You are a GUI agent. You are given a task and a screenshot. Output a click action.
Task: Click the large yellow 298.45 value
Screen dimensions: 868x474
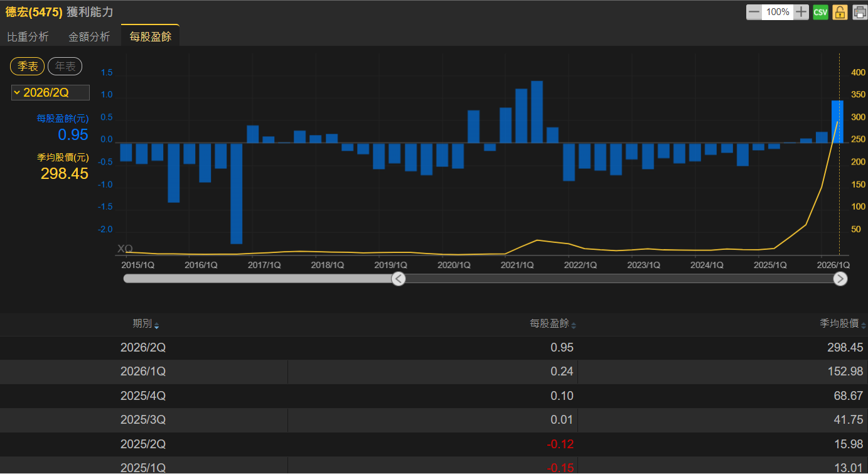coord(65,174)
